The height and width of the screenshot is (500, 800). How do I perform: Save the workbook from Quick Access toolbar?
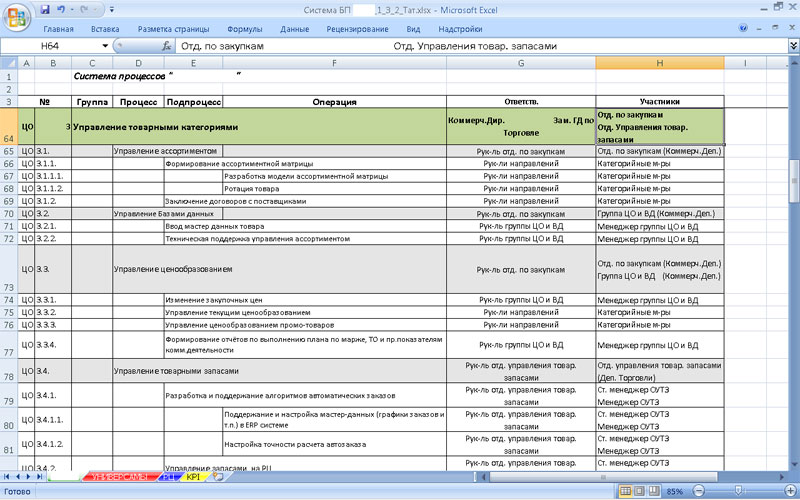pos(46,9)
